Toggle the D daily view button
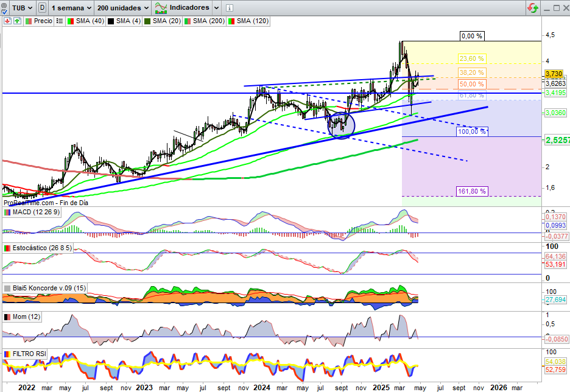 click(x=42, y=8)
